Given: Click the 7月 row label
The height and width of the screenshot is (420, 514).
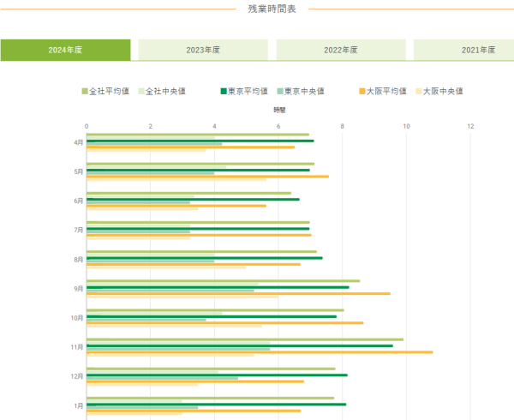Looking at the screenshot, I should click(x=79, y=231).
